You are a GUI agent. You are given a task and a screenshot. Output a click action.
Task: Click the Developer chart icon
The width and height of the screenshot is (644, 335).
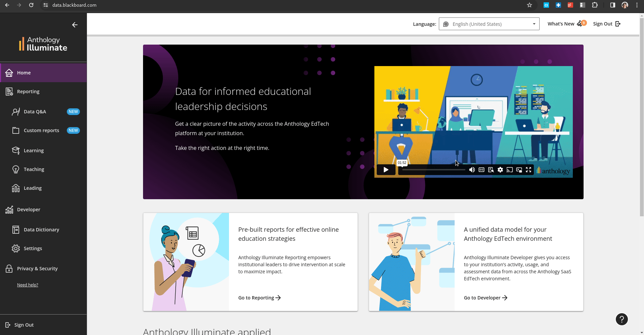9,210
